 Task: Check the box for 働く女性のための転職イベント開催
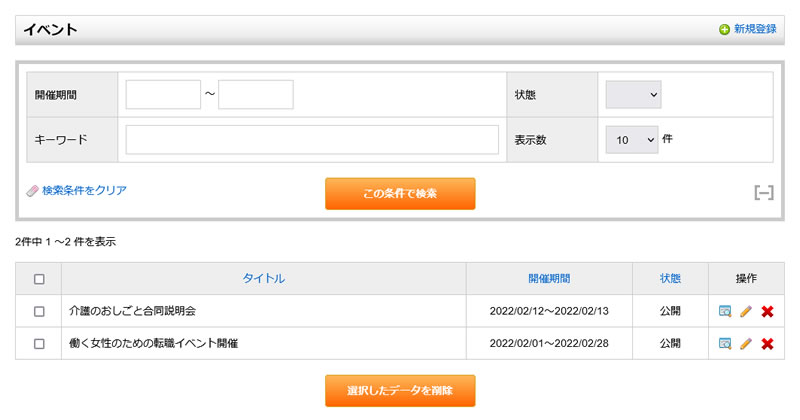39,343
